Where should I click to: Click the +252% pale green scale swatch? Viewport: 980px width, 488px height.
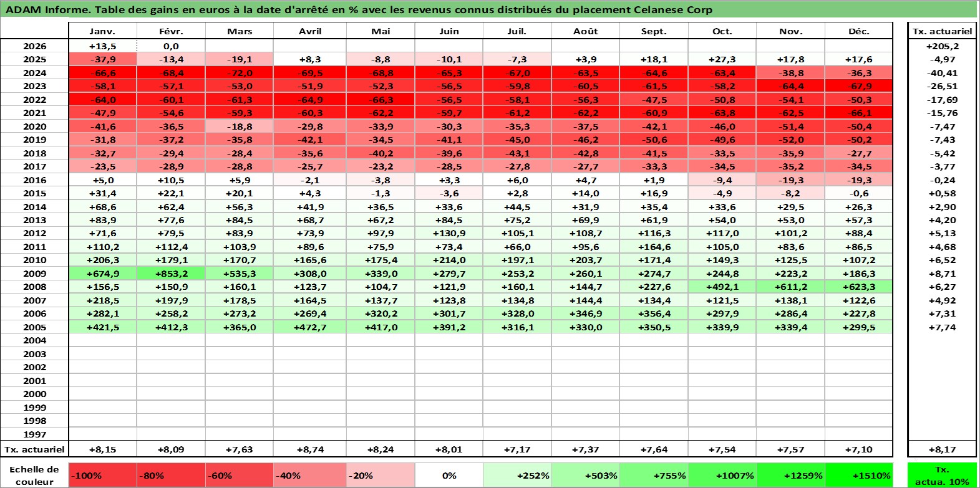click(517, 476)
